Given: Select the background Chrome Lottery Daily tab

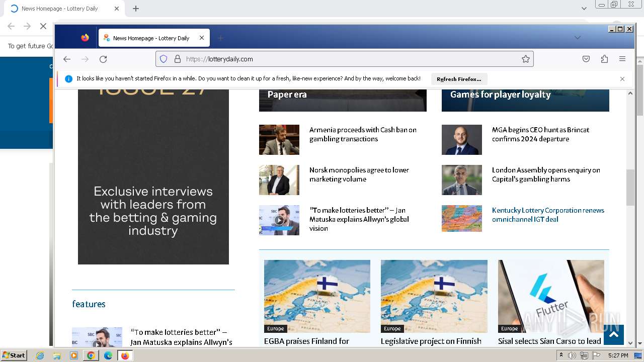Looking at the screenshot, I should coord(63,9).
